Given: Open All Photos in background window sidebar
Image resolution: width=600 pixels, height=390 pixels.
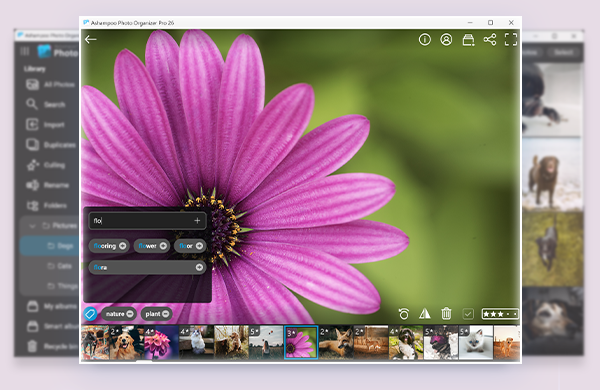Looking at the screenshot, I should [50, 84].
